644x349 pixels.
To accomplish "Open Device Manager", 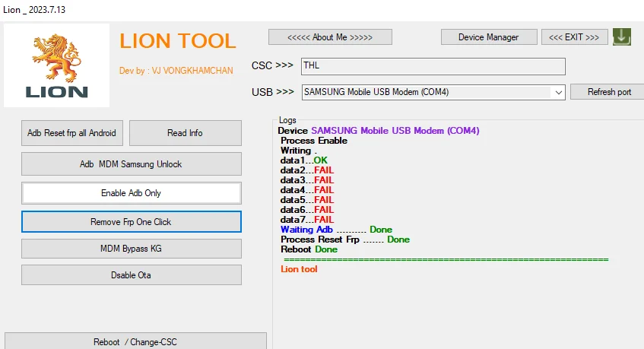I will [489, 37].
